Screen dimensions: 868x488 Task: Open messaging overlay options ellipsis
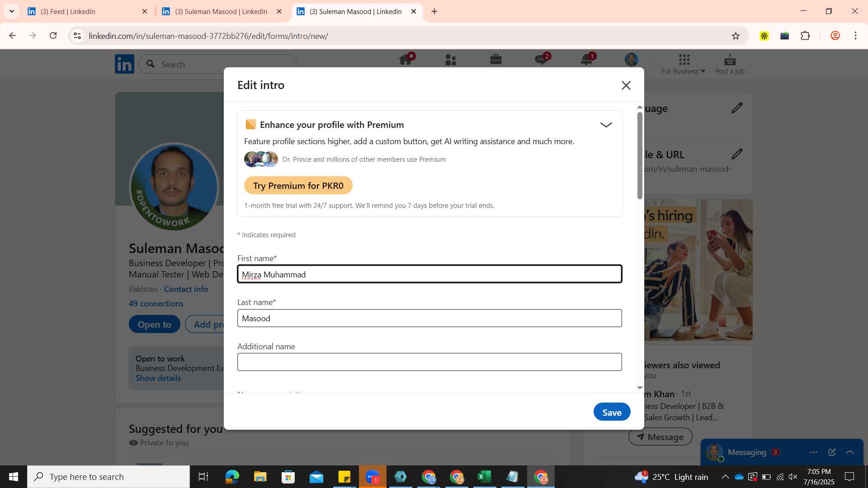click(814, 452)
